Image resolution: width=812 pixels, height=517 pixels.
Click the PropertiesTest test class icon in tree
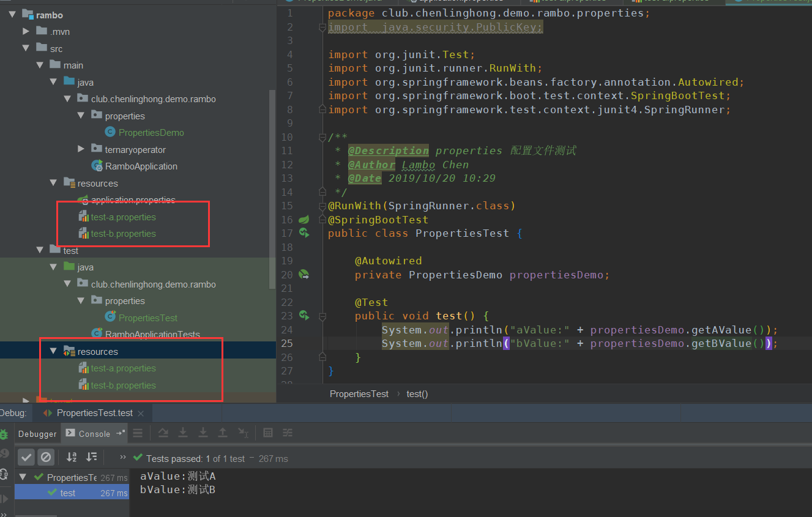pyautogui.click(x=110, y=317)
